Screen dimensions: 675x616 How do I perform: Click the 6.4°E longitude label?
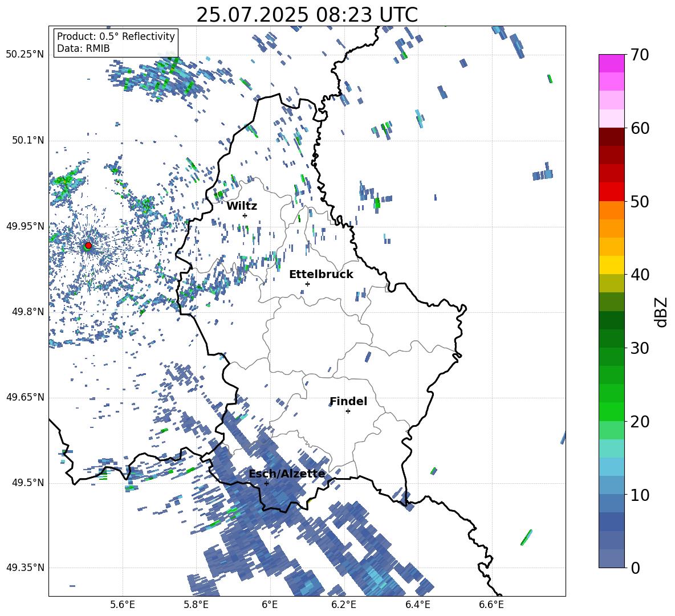point(417,605)
